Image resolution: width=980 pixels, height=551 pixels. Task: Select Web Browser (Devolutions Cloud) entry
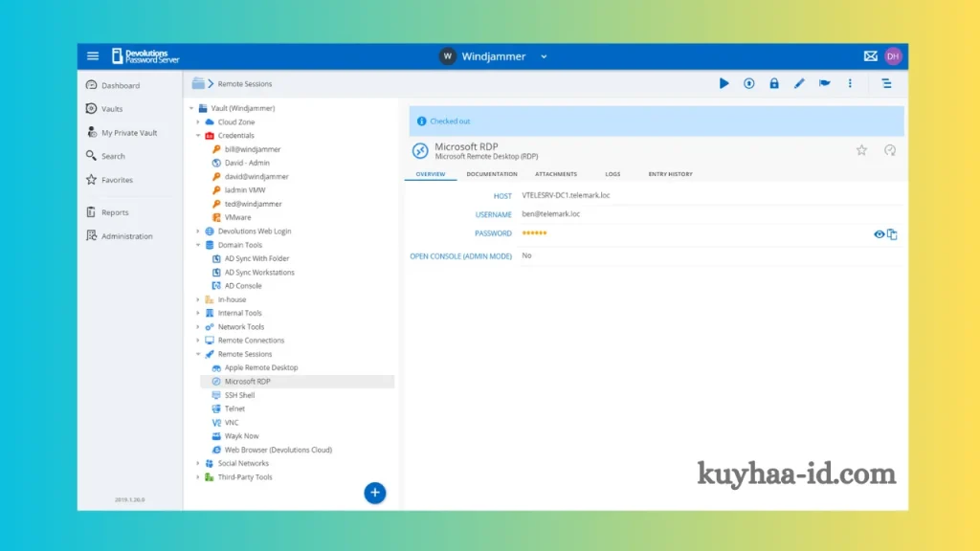coord(278,450)
